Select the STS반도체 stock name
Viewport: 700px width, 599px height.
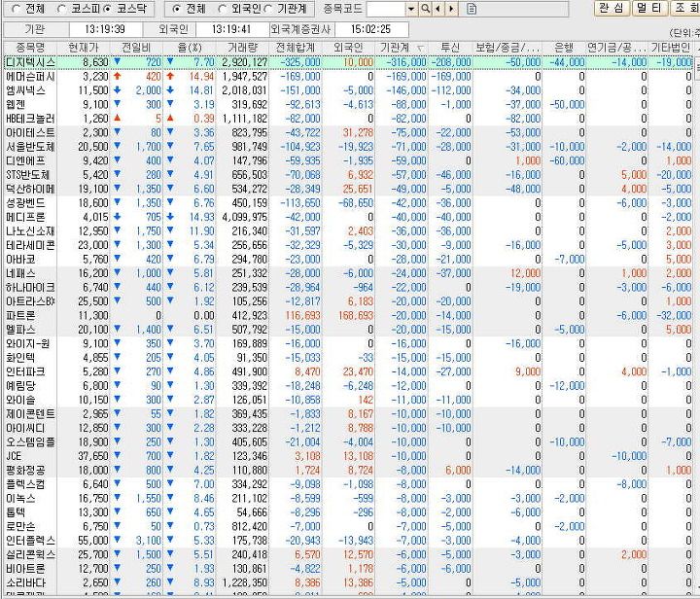tap(27, 174)
